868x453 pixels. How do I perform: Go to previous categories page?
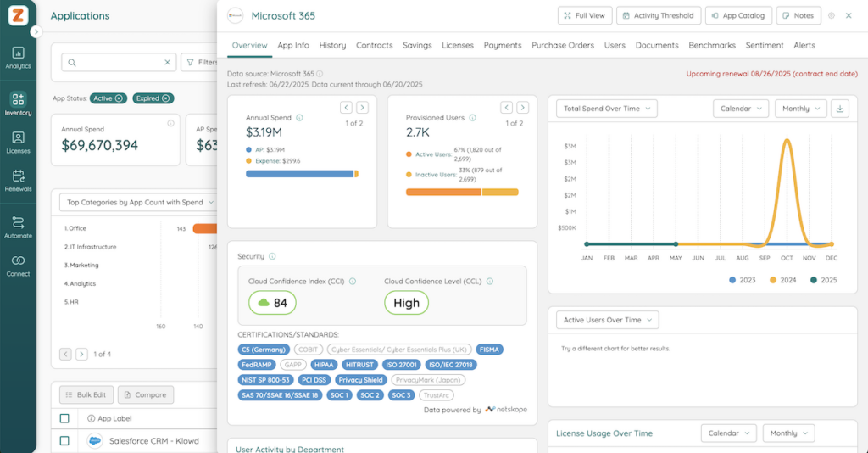point(65,354)
